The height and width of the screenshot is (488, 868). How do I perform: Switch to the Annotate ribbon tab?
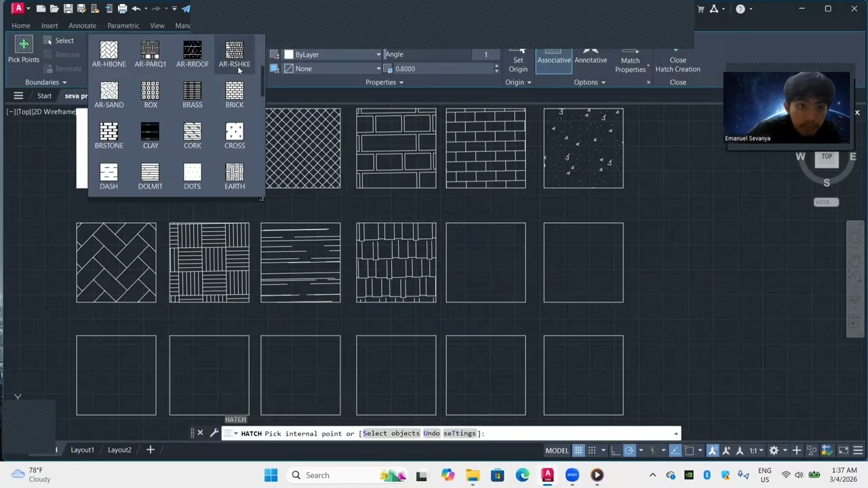[82, 26]
